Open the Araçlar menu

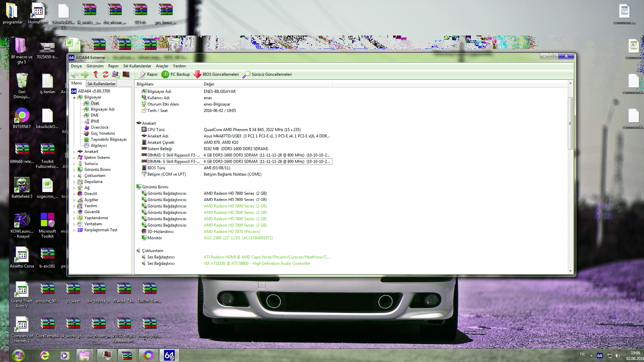point(162,66)
